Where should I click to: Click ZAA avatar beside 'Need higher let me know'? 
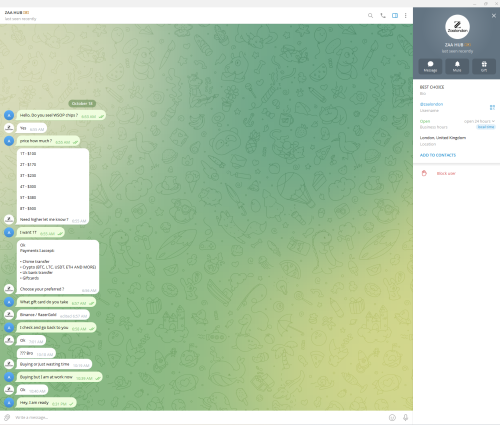click(x=9, y=219)
